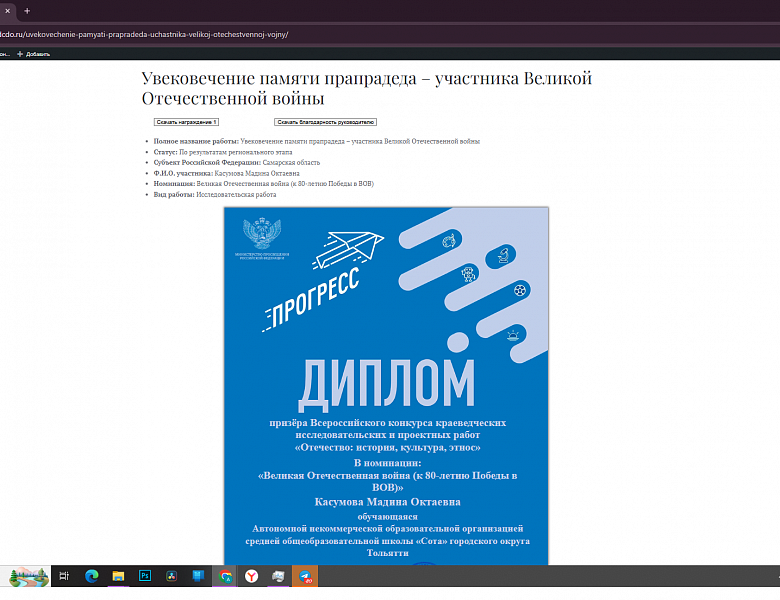Click the 'Статус: По результатам регионального этапа' line
780x600 pixels.
coord(223,152)
